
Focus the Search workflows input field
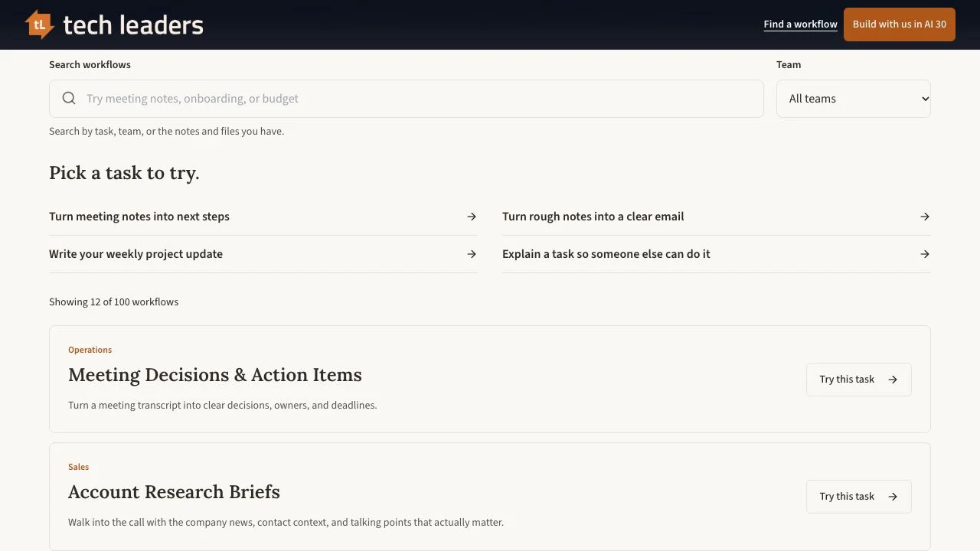(407, 99)
